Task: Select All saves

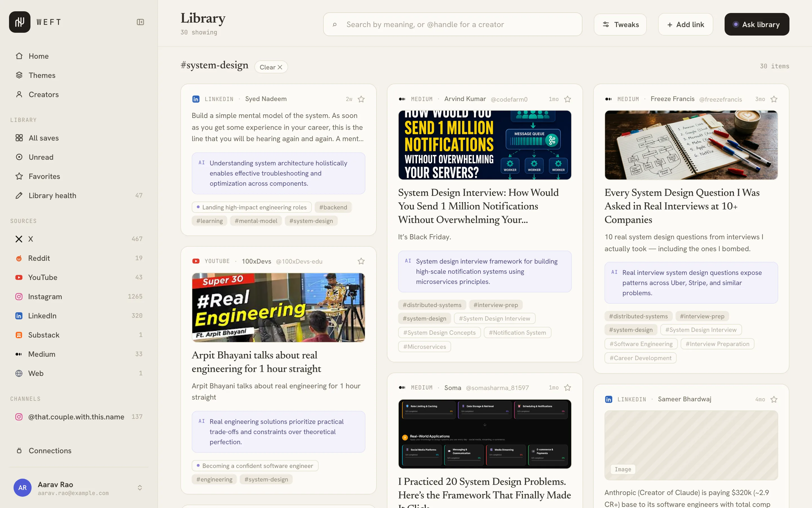Action: pyautogui.click(x=79, y=138)
